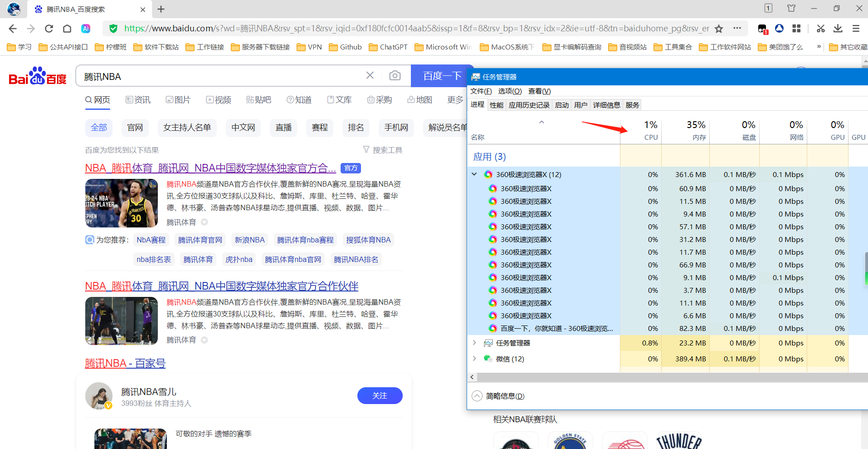Select the 女主持人名单 filter chip
This screenshot has height=449, width=868.
pyautogui.click(x=187, y=128)
